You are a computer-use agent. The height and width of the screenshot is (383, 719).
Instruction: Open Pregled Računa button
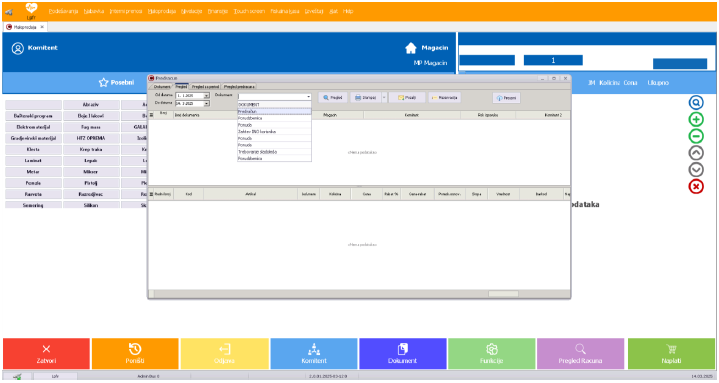point(580,354)
